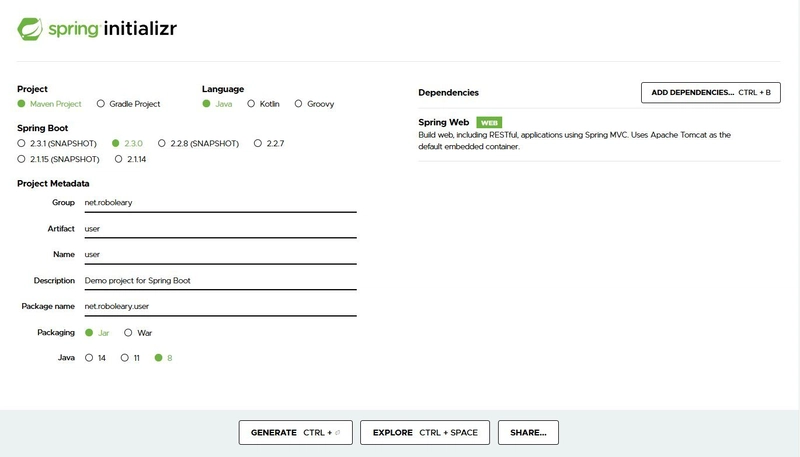Select Jar packaging option
800x457 pixels.
tap(89, 333)
